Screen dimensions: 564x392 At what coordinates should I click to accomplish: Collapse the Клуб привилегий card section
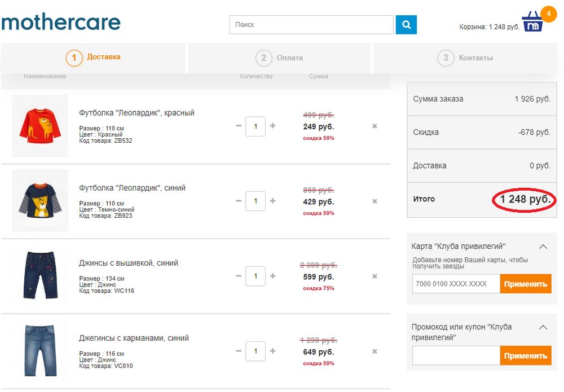coord(543,246)
